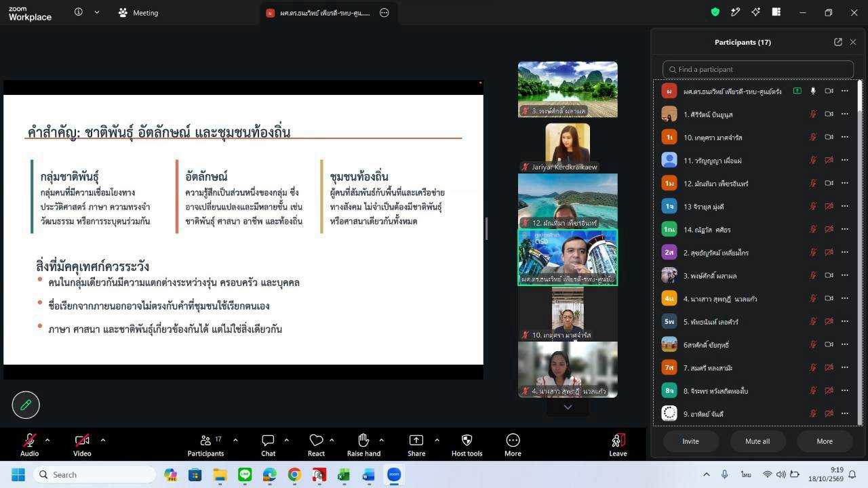Click the Find a participant field
This screenshot has width=868, height=488.
click(758, 69)
